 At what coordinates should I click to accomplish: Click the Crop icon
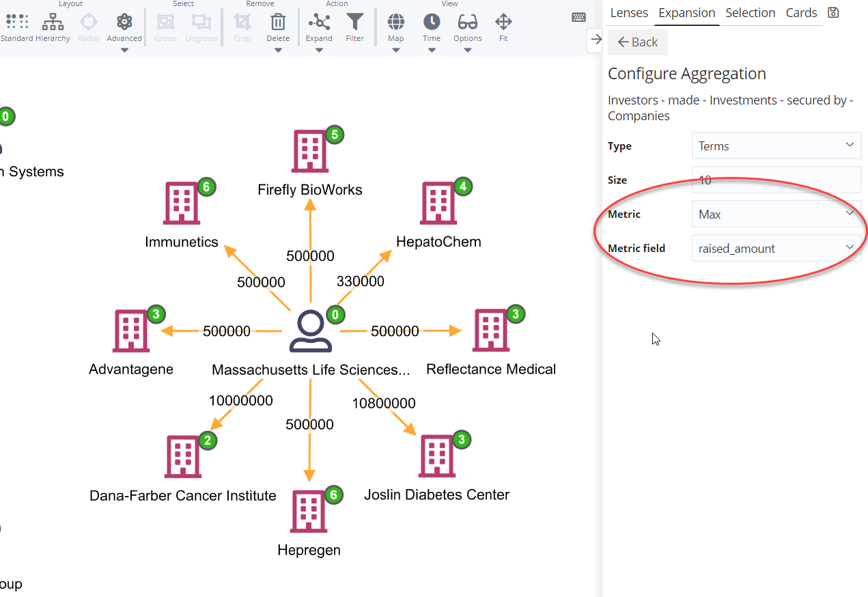(x=242, y=22)
